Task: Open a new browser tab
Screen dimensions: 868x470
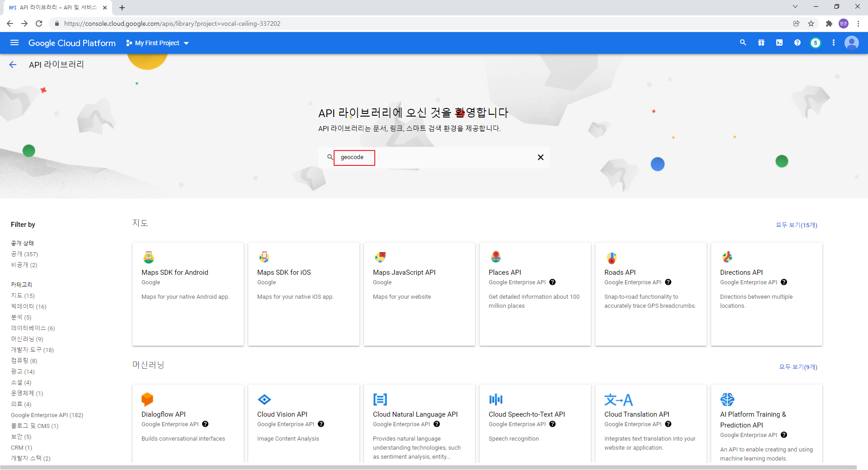Action: coord(122,8)
